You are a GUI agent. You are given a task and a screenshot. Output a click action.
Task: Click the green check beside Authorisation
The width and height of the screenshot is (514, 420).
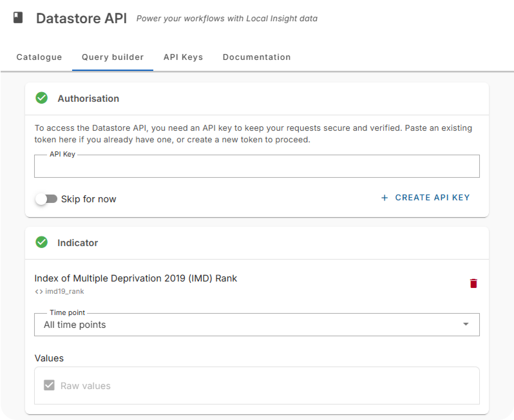pos(42,98)
